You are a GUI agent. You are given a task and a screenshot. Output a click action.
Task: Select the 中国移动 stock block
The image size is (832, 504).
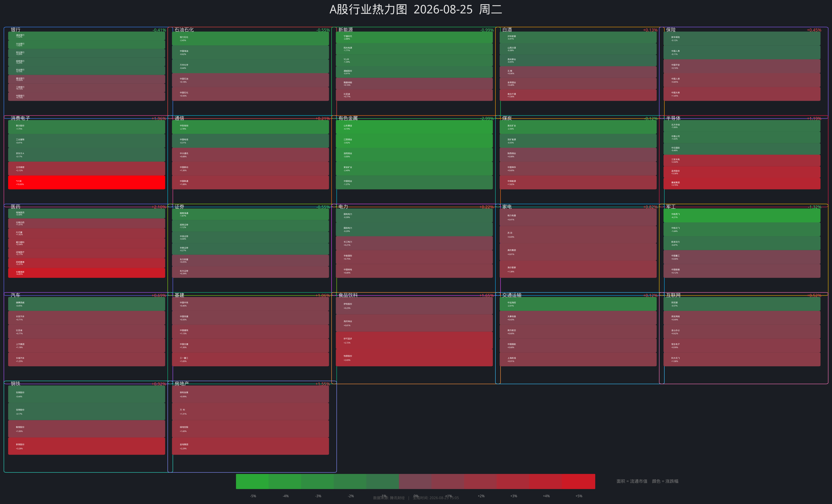tap(250, 169)
